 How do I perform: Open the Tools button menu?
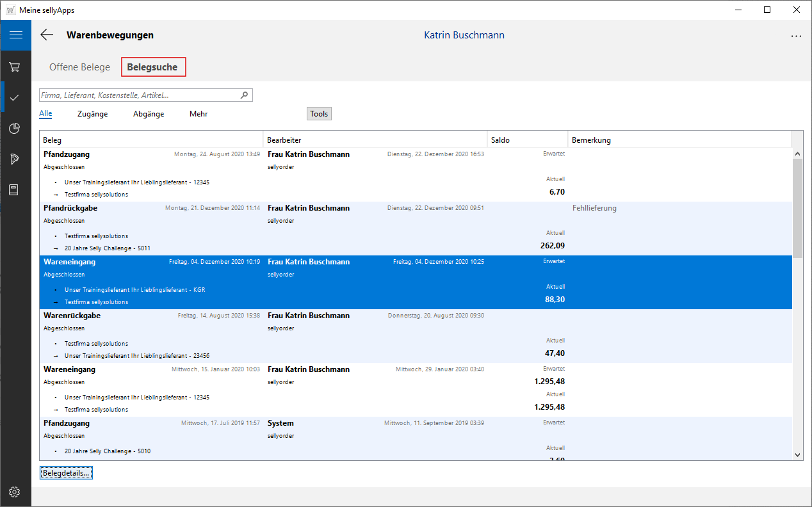319,114
